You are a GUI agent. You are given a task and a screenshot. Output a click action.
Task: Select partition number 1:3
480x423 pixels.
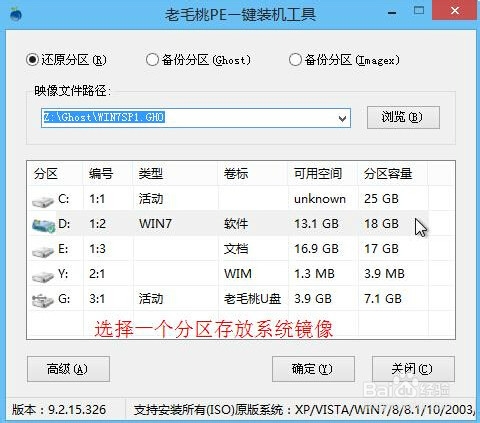point(97,249)
